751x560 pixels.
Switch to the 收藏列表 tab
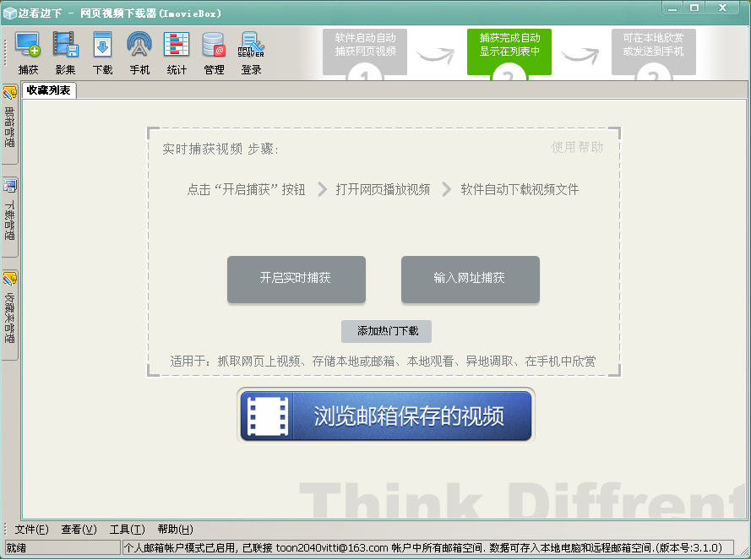[x=49, y=90]
